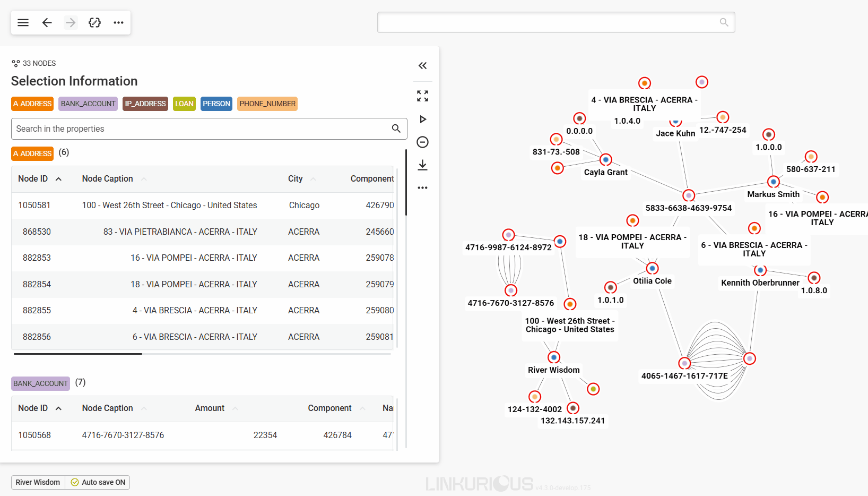This screenshot has width=868, height=496.
Task: Select the BANK_ACCOUNT category tag
Action: click(88, 104)
